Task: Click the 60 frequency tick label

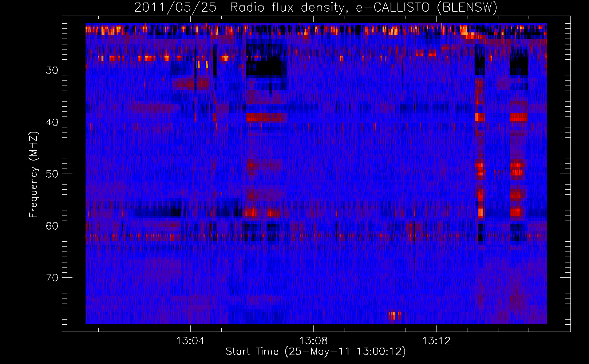Action: pos(52,226)
